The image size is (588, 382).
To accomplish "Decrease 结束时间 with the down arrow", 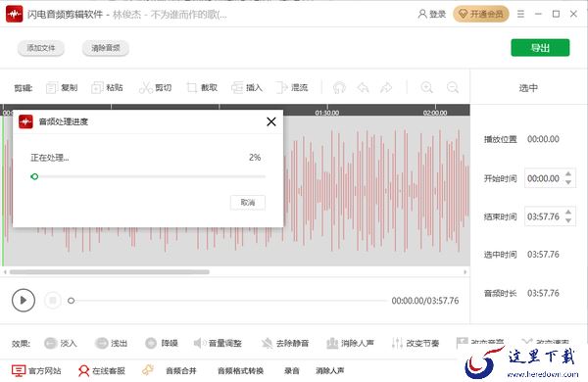I will pyautogui.click(x=568, y=220).
